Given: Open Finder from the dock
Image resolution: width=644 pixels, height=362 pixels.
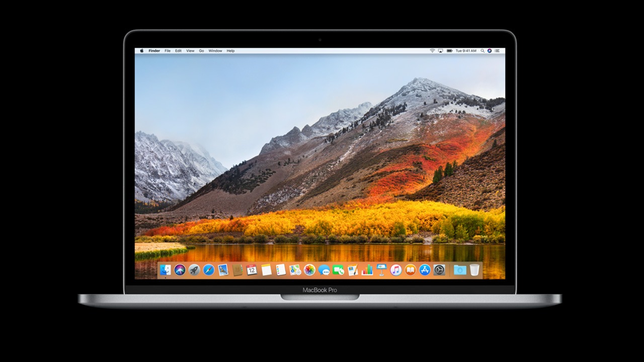Looking at the screenshot, I should (x=166, y=270).
